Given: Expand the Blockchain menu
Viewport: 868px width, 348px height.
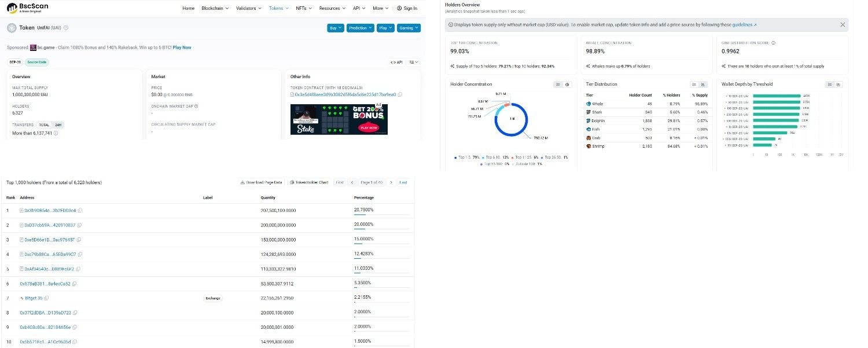Looking at the screenshot, I should (x=215, y=8).
